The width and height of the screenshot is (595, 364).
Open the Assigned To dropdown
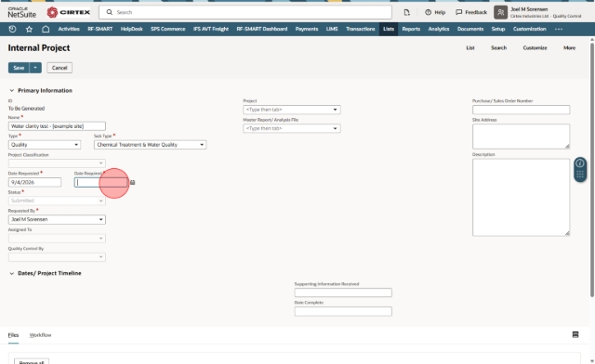pos(57,238)
